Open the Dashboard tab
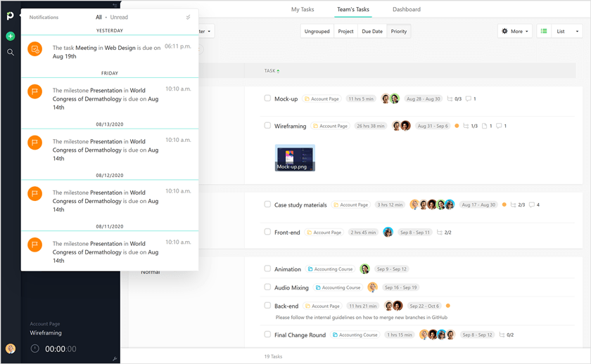591x364 pixels. click(406, 9)
